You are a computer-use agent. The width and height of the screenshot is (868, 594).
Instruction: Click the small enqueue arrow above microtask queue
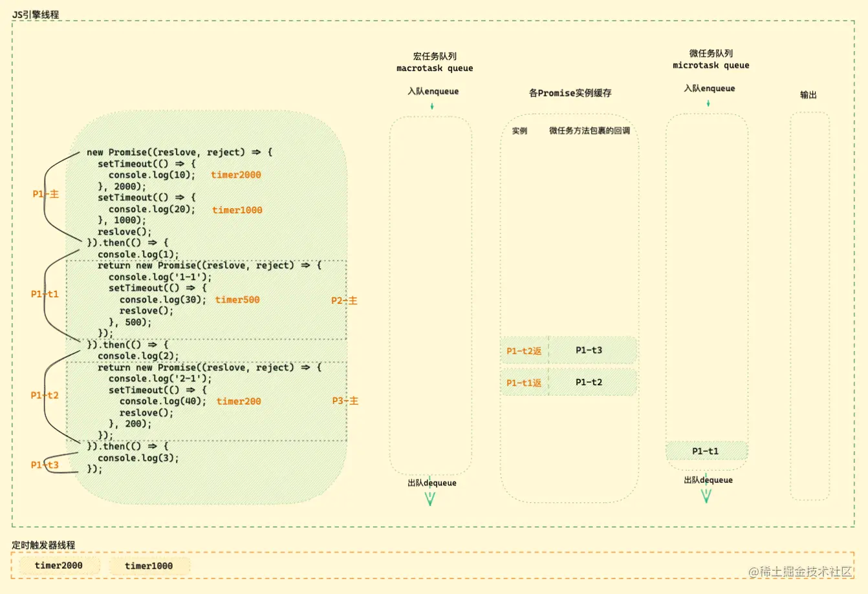point(708,103)
